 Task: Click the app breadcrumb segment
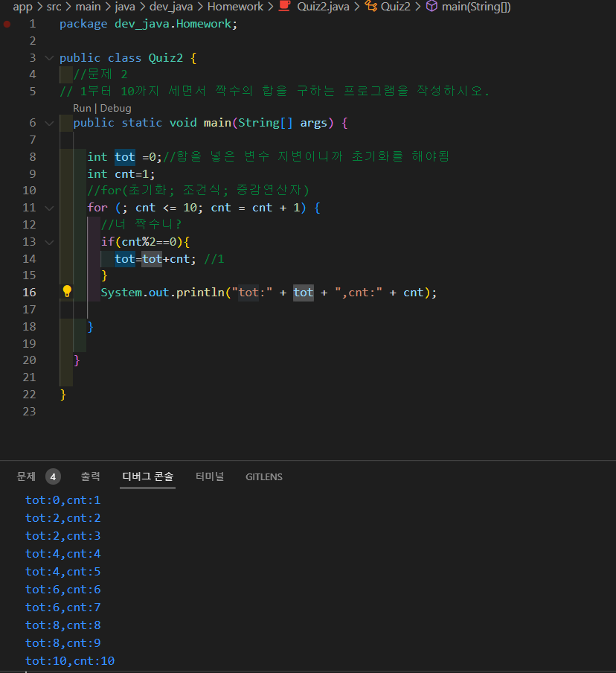tap(23, 7)
